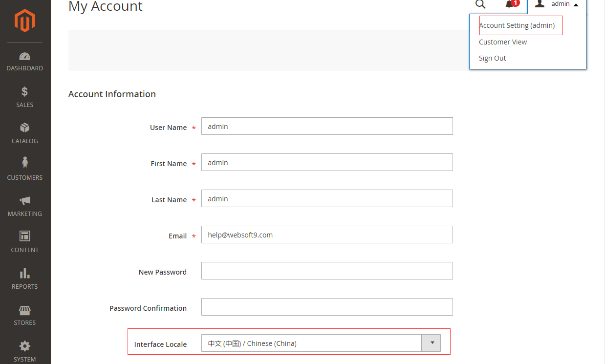Click Sign Out link
The width and height of the screenshot is (605, 364).
[x=492, y=58]
